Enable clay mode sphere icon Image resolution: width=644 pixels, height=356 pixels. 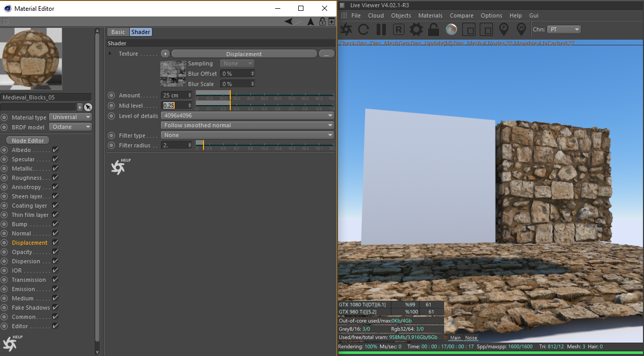pyautogui.click(x=451, y=29)
